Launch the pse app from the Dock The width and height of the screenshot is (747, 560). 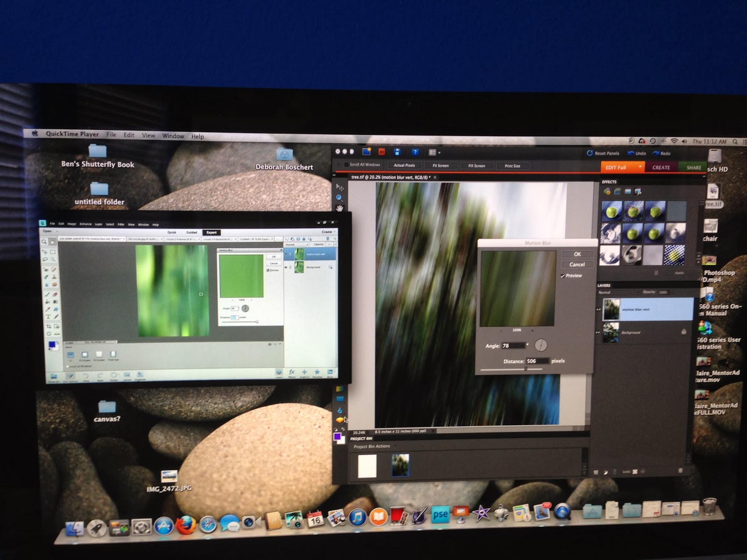[440, 515]
